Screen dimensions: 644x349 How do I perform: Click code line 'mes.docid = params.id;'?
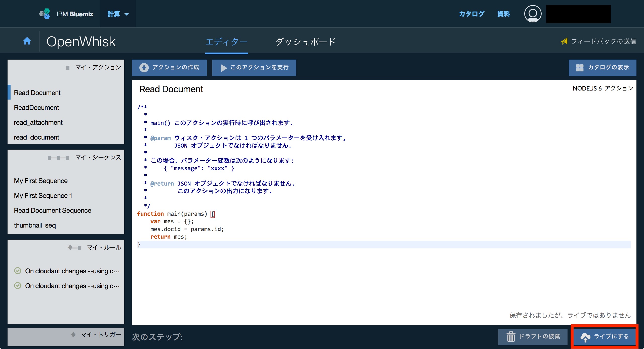coord(187,229)
